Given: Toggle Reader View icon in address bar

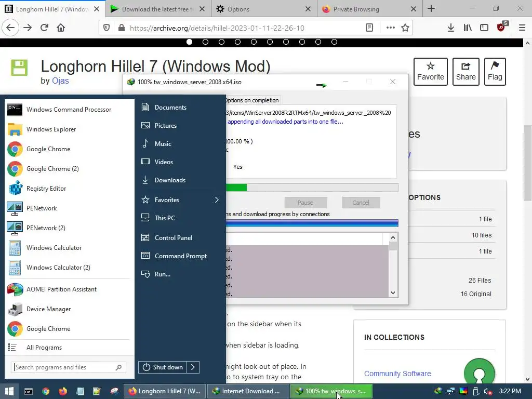Looking at the screenshot, I should [x=369, y=28].
